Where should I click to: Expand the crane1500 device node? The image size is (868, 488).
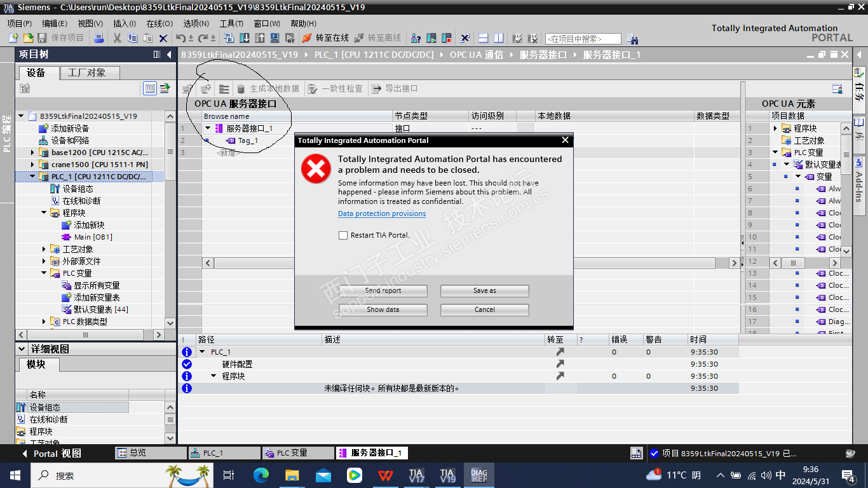[x=32, y=165]
